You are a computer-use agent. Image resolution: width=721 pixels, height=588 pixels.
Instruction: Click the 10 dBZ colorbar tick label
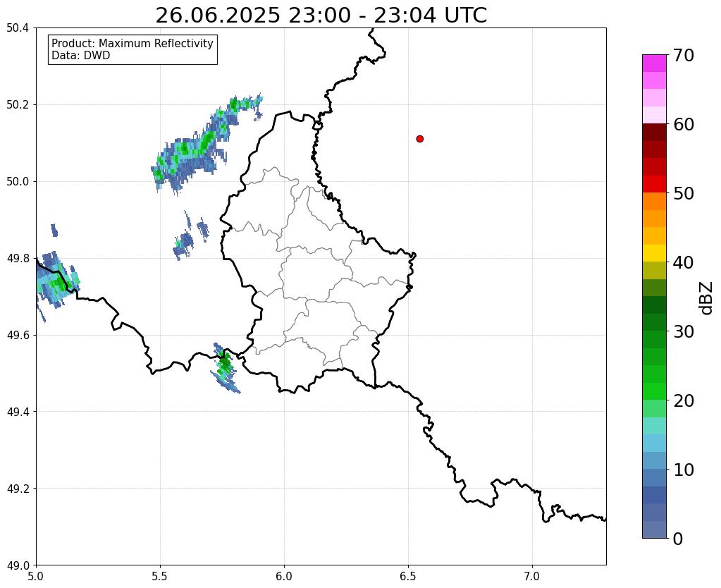(684, 470)
